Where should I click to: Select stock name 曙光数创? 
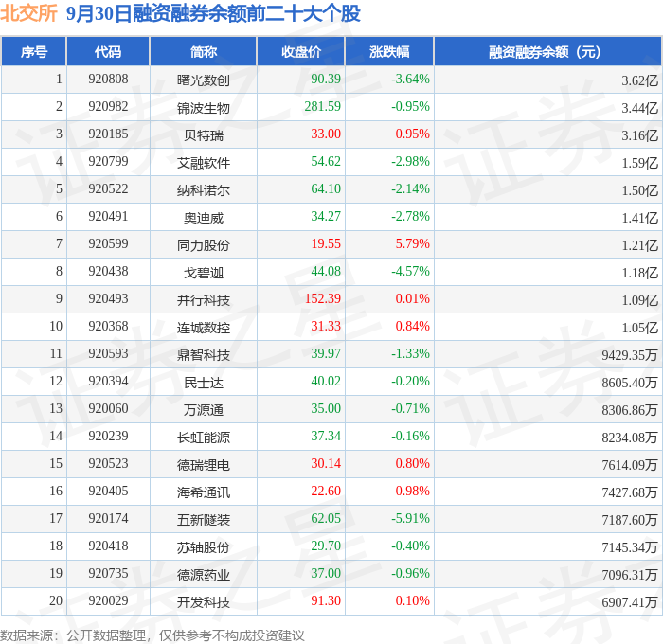204,80
